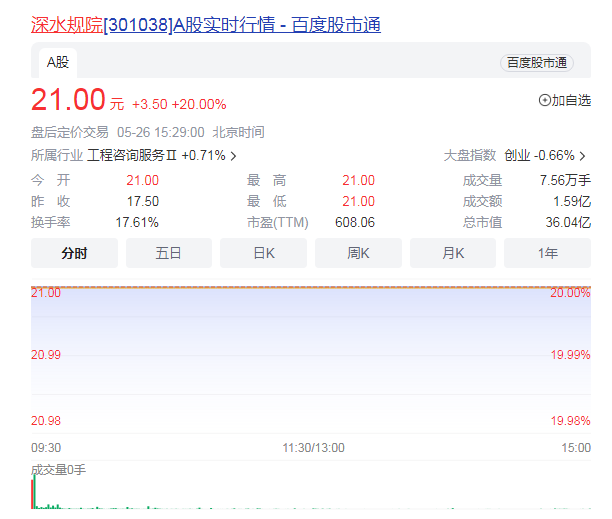
Task: Click the 09:30 opening time axis label
Action: [x=46, y=448]
